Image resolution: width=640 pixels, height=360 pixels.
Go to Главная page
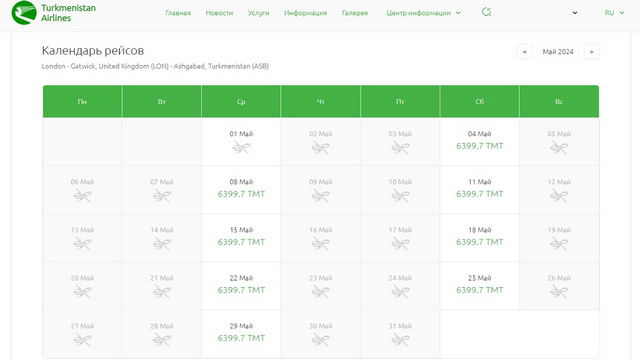(178, 13)
